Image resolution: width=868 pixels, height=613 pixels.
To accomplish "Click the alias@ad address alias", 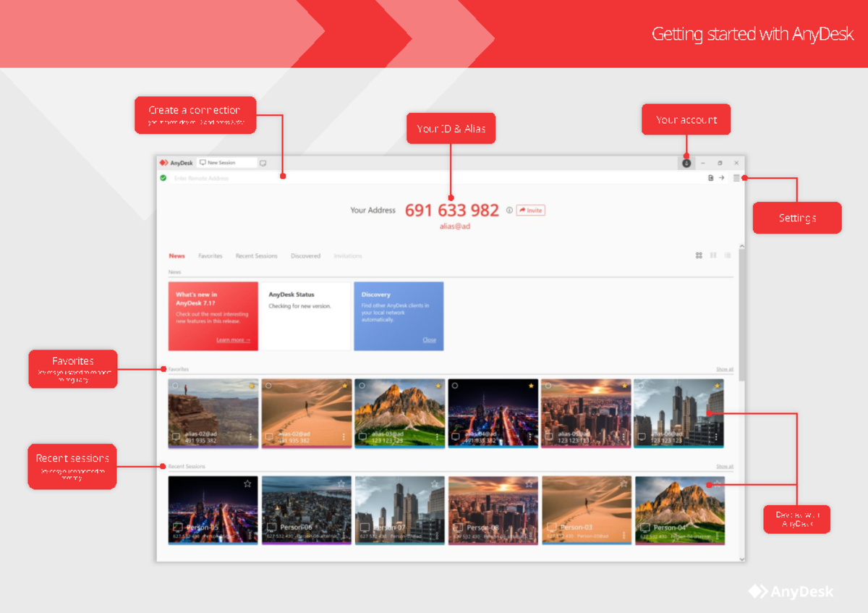I will (x=456, y=227).
